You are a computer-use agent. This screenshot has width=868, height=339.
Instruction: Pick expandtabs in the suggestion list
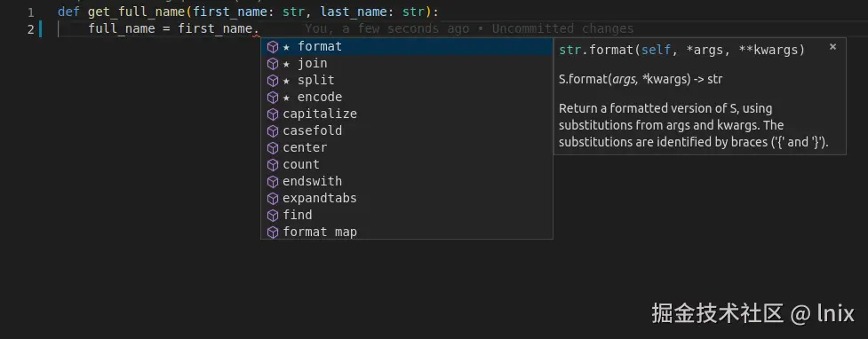[x=407, y=198]
